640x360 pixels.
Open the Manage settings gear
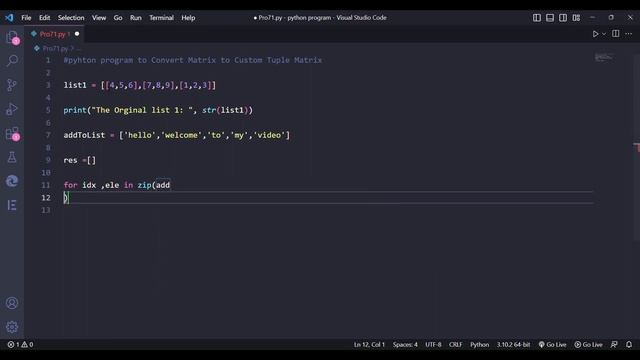point(12,327)
